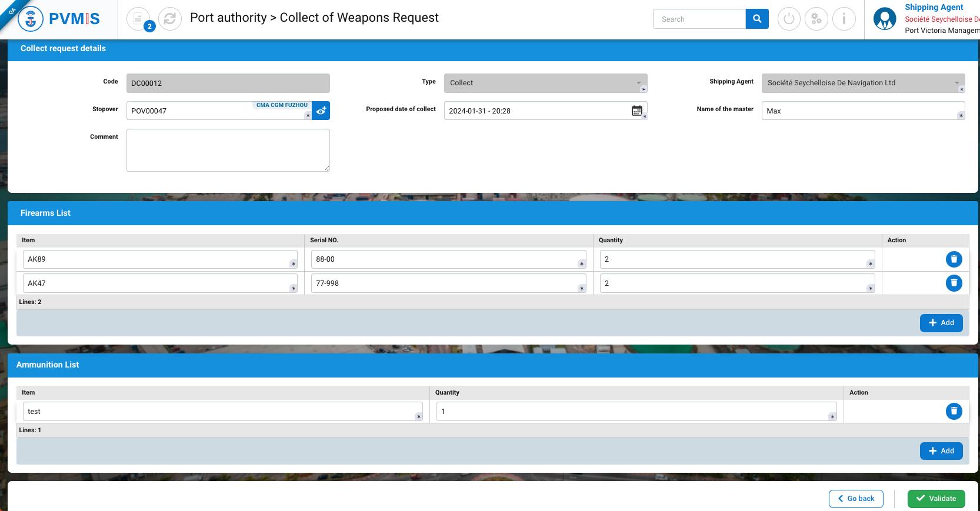Image resolution: width=980 pixels, height=511 pixels.
Task: Click the information icon in header
Action: [844, 19]
